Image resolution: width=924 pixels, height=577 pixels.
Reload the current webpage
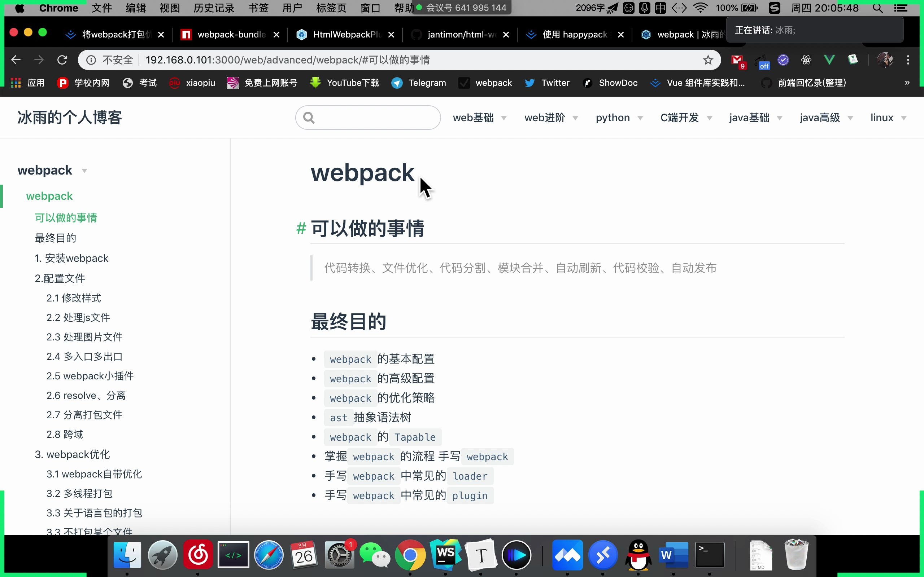pos(62,60)
